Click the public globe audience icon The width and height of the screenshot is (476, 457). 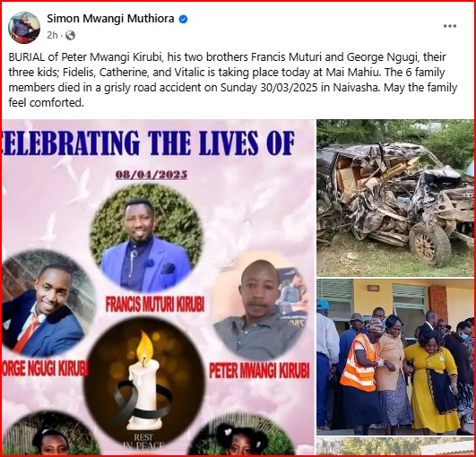(70, 36)
